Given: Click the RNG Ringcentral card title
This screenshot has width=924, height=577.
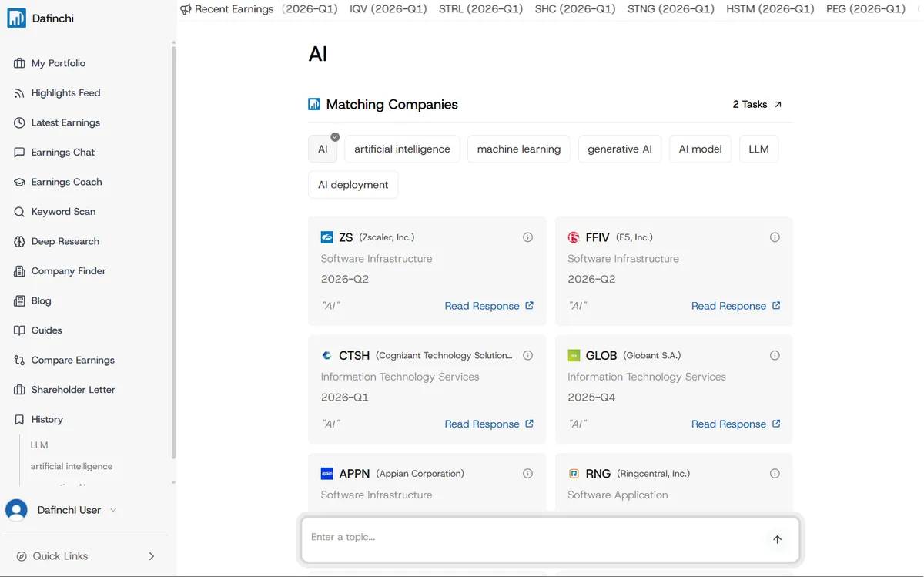Looking at the screenshot, I should click(638, 474).
